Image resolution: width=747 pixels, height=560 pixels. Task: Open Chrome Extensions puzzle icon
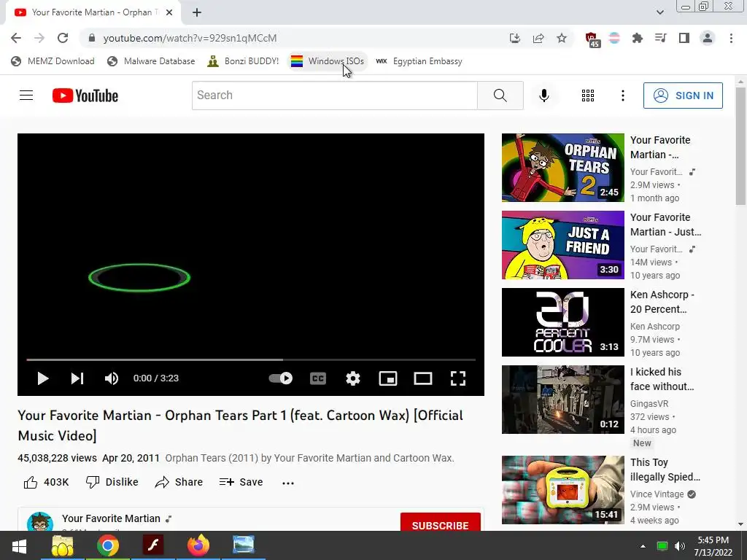637,38
